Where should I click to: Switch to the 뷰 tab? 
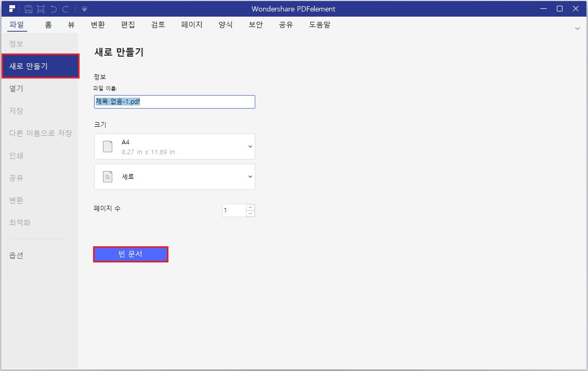[71, 25]
